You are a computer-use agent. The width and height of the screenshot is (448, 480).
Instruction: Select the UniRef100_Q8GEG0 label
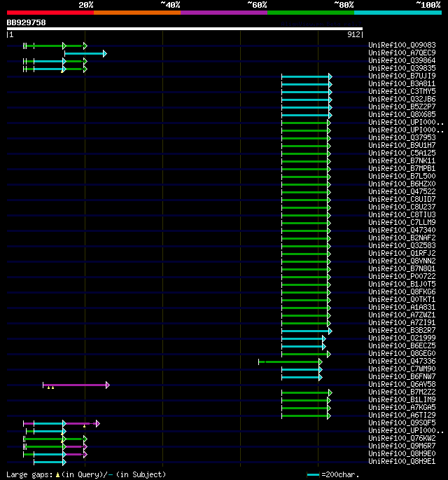click(402, 353)
